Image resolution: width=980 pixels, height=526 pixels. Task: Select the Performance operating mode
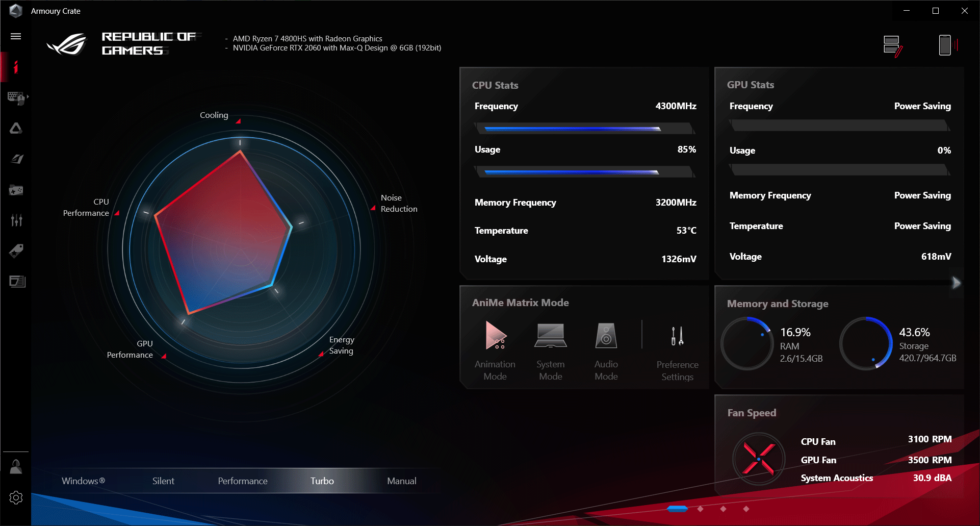click(243, 481)
